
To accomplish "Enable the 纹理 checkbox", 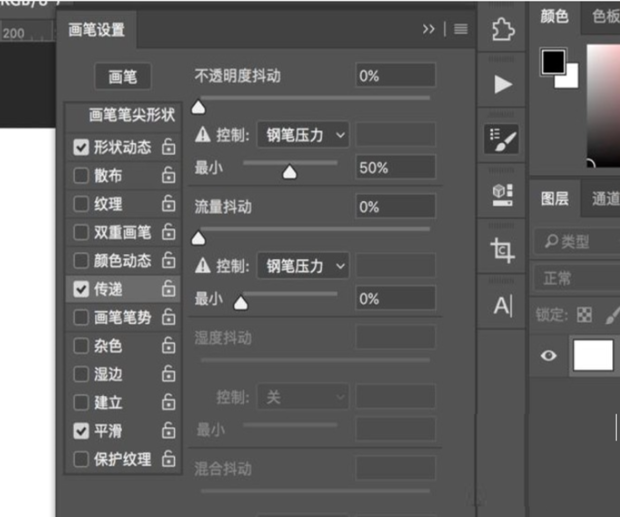I will (x=81, y=204).
